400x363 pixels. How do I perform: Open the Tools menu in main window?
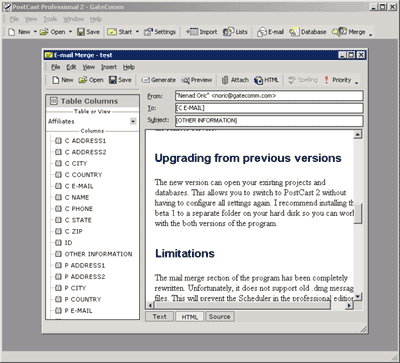coord(50,19)
